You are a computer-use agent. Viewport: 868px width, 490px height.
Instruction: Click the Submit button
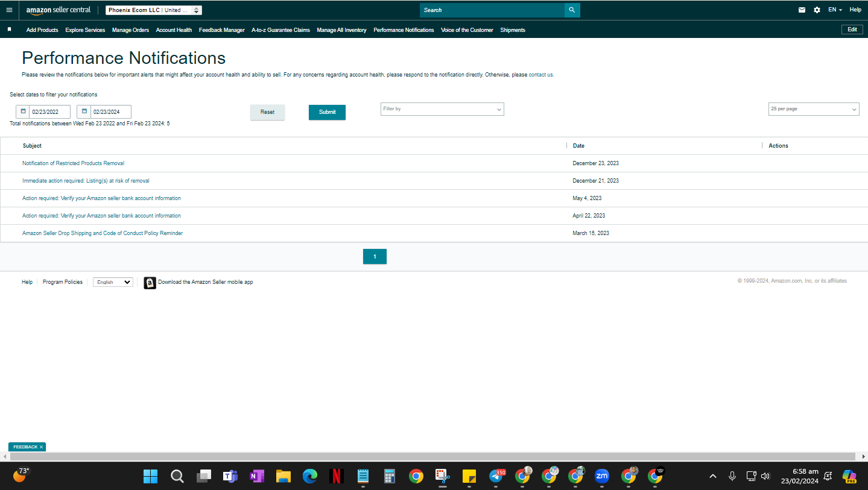[327, 112]
